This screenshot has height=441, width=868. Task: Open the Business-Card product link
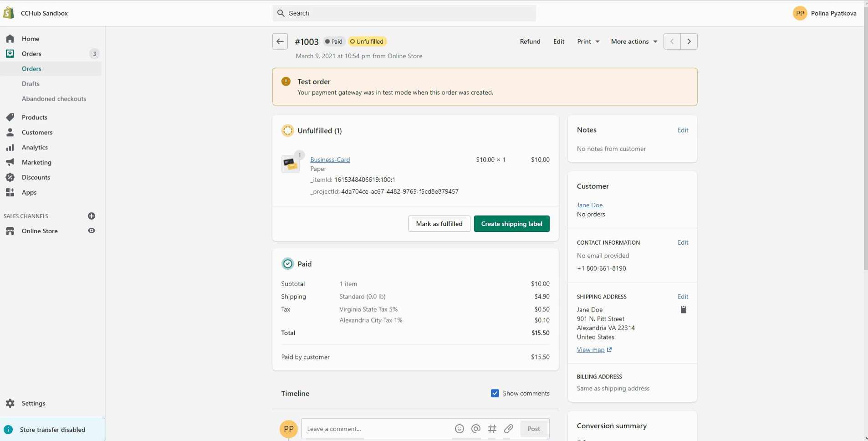[x=330, y=159]
